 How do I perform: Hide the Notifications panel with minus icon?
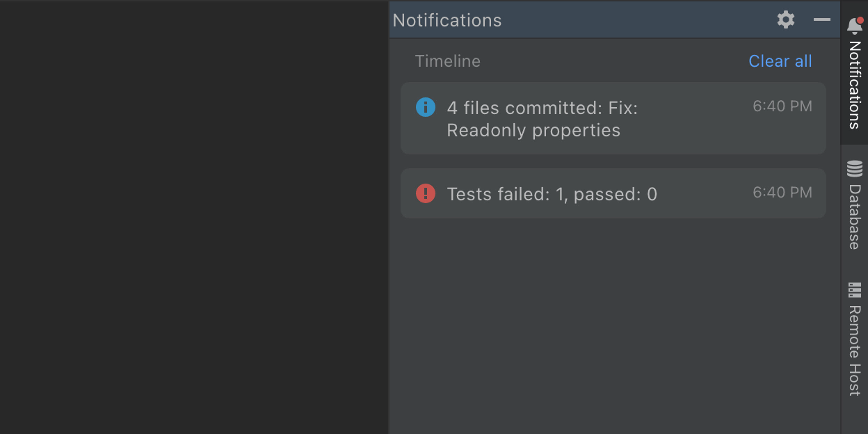822,19
